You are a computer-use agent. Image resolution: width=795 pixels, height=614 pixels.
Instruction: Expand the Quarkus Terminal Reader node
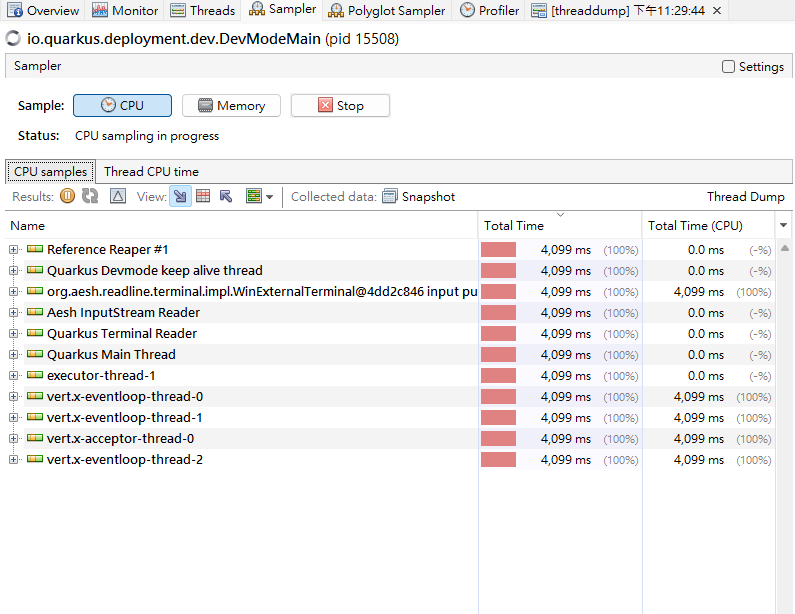[13, 334]
